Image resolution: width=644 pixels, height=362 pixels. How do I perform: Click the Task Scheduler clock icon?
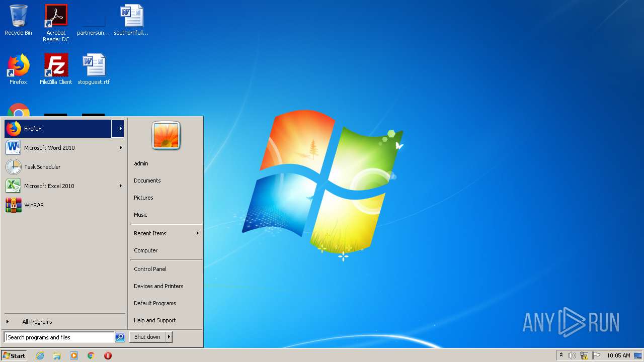[x=14, y=167]
